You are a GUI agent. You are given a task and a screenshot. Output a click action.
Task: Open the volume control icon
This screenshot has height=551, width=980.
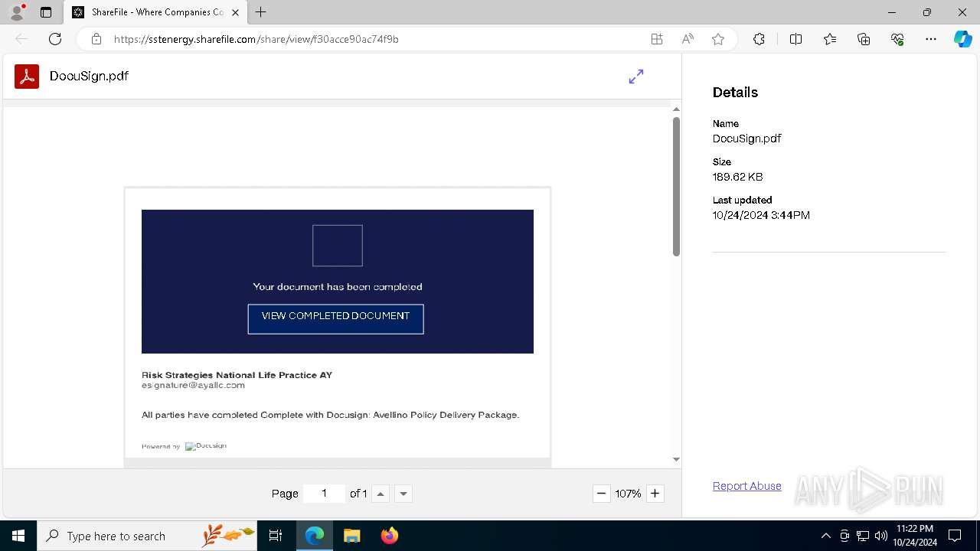(x=880, y=536)
